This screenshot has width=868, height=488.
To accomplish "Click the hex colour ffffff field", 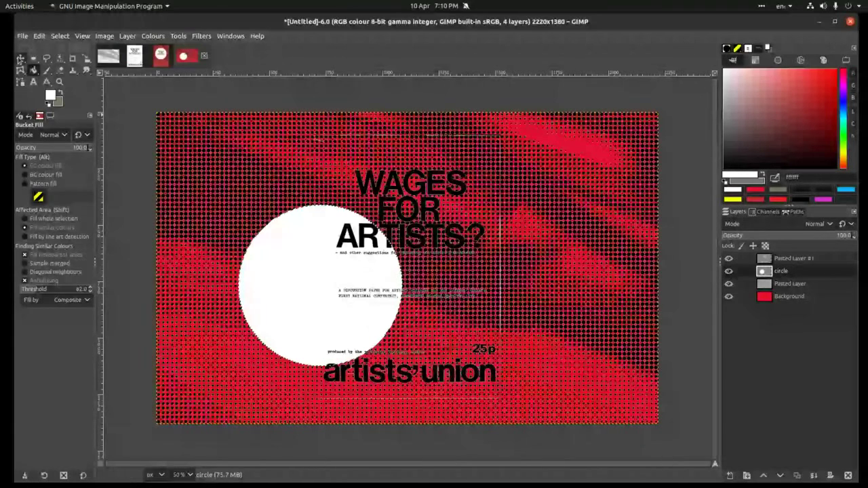I will point(820,177).
